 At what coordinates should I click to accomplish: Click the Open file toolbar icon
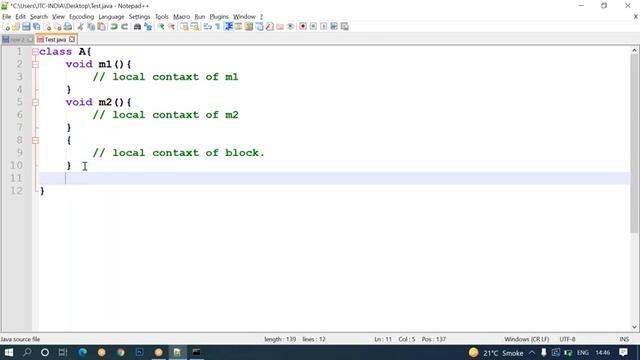(16, 27)
